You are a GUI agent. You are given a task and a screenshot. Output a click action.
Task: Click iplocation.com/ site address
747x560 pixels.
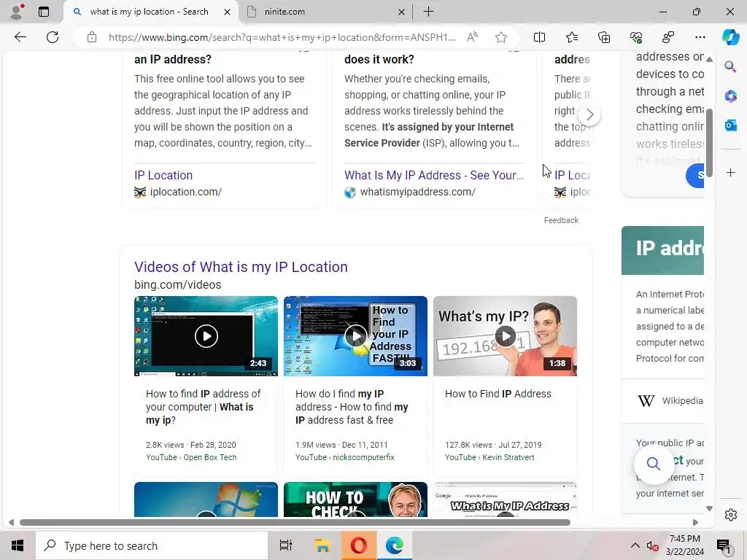(186, 192)
